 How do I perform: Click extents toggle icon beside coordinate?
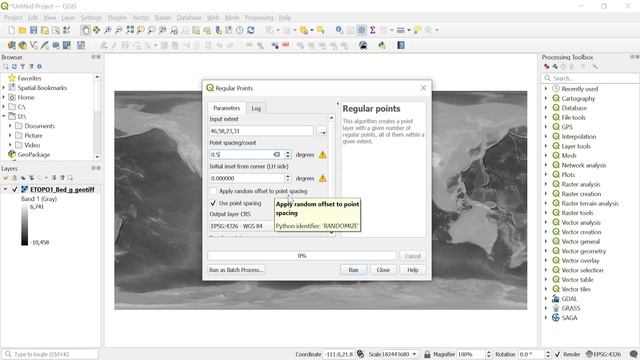click(360, 354)
